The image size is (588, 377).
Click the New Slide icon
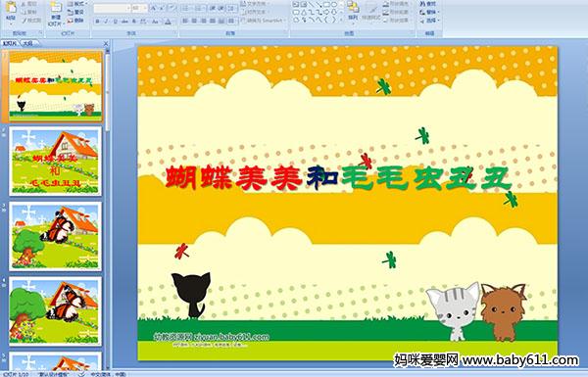(x=56, y=9)
